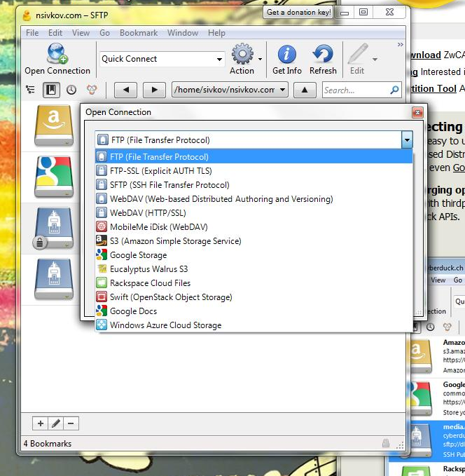
Task: Click the resize grip in status bar
Action: tap(400, 445)
